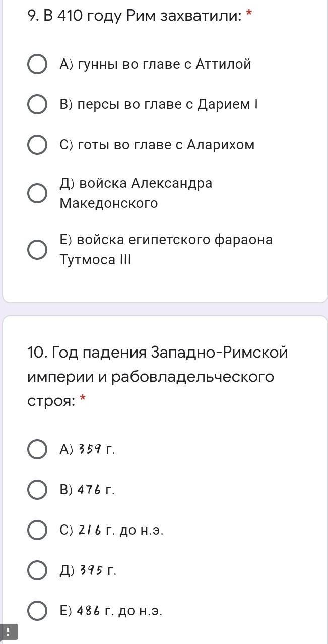328x644 pixels.
Task: Click the '486 г. до н.э.' answer text
Action: (119, 611)
